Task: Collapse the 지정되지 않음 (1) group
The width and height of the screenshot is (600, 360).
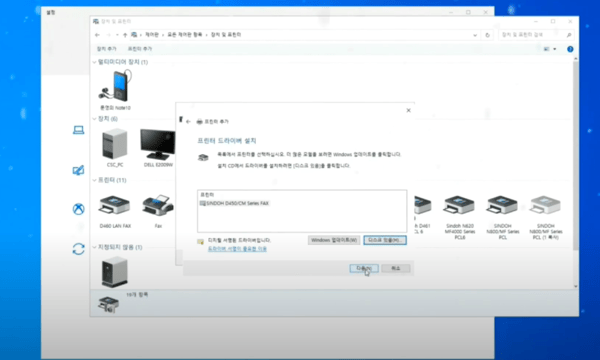Action: 95,247
